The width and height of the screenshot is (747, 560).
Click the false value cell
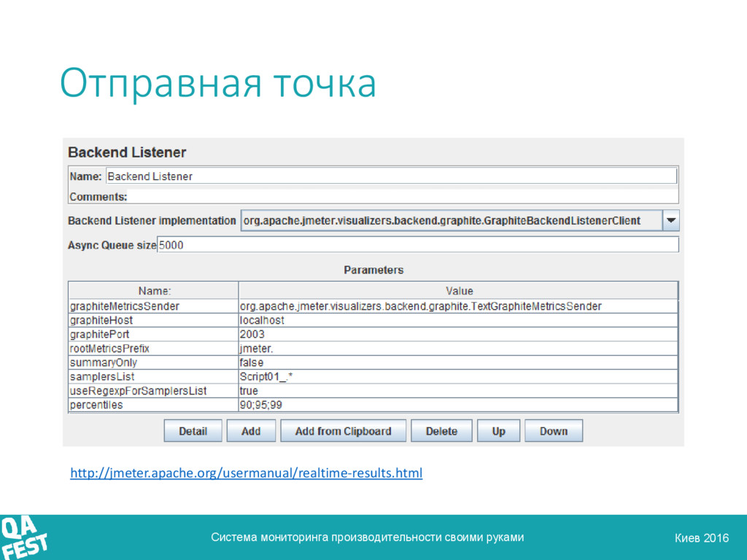click(458, 362)
